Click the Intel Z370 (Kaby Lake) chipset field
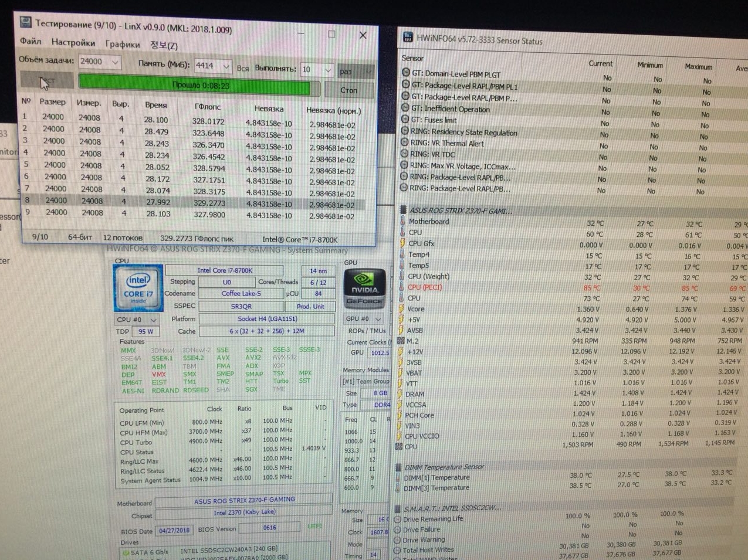The height and width of the screenshot is (560, 748). click(244, 513)
